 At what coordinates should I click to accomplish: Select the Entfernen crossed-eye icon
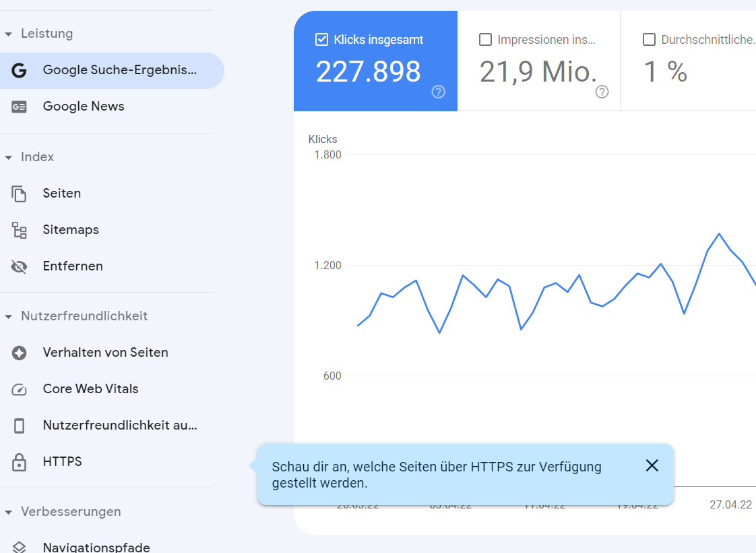pos(19,266)
